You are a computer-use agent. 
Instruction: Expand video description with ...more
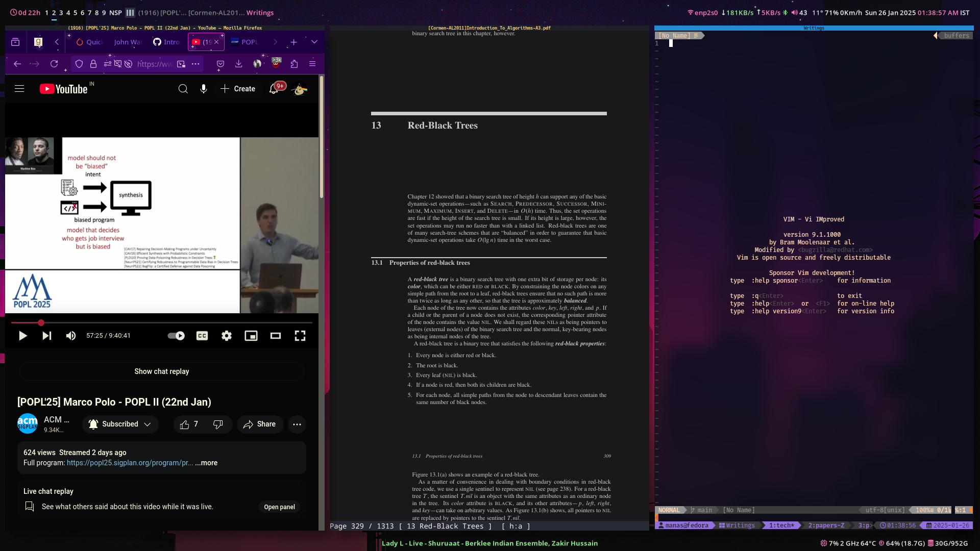206,463
